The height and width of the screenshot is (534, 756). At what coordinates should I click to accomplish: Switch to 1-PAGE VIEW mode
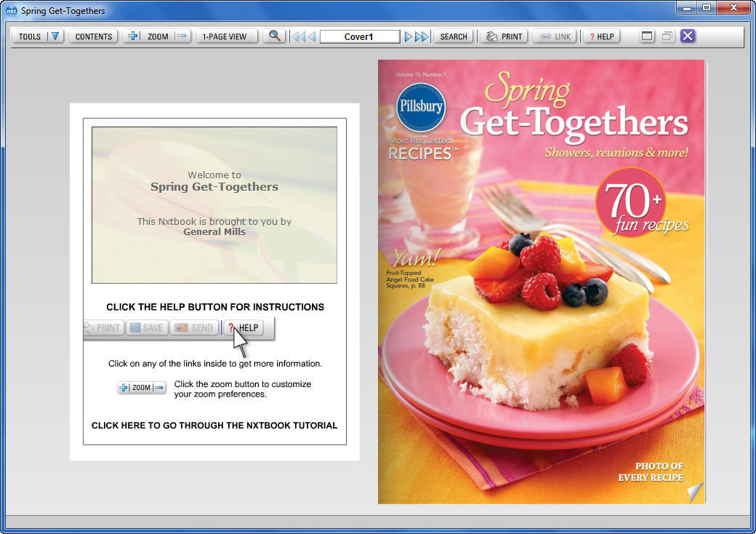pos(227,35)
